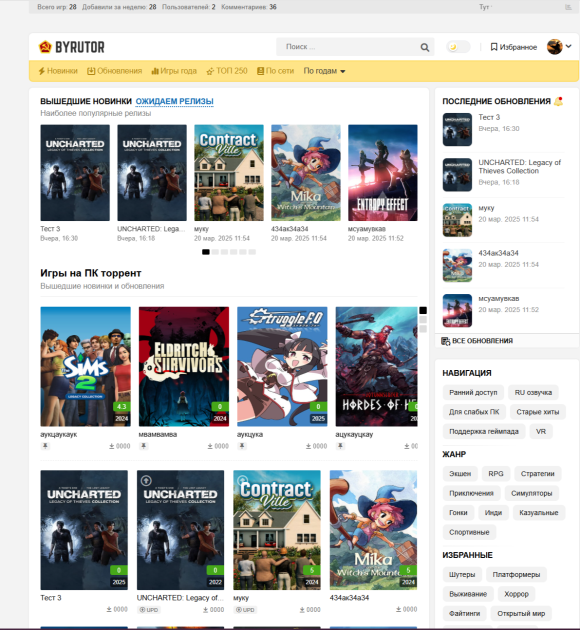
Task: Open Entropy Effect cover in top carousel
Action: [x=383, y=173]
